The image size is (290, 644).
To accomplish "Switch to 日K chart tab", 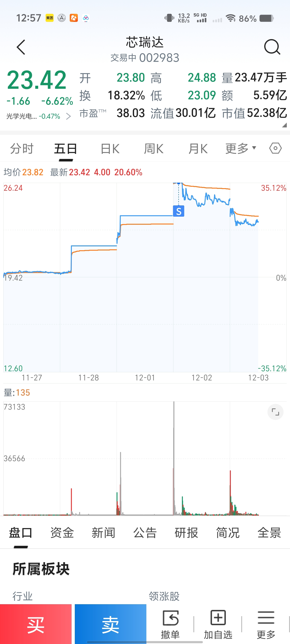I will (110, 149).
